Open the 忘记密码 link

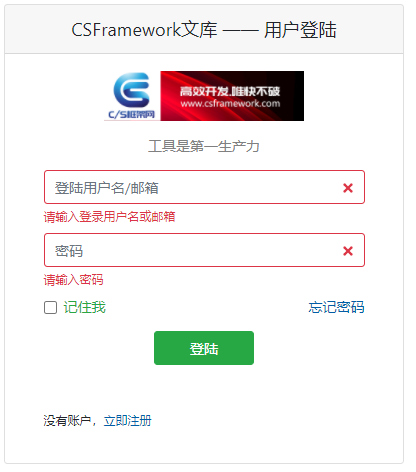336,307
